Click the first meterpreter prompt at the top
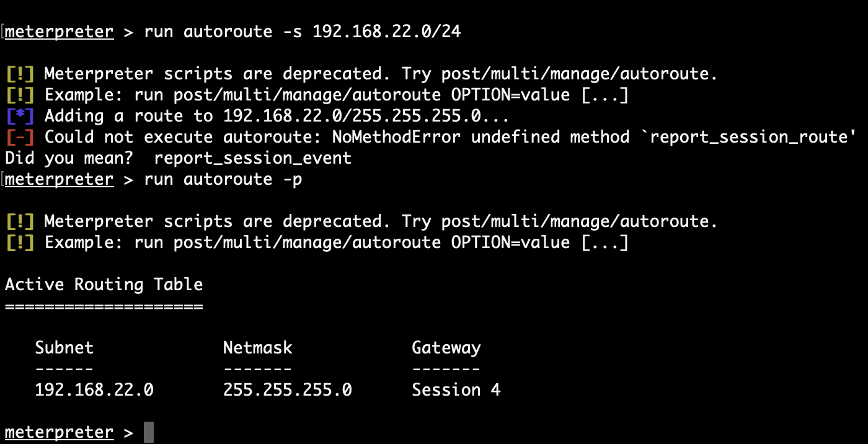868x444 pixels. pos(59,32)
